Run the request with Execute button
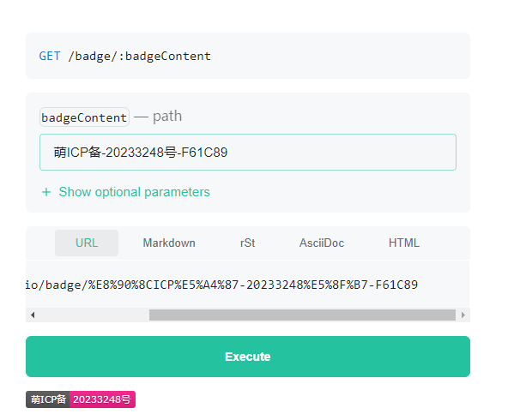This screenshot has height=420, width=508. [x=248, y=357]
